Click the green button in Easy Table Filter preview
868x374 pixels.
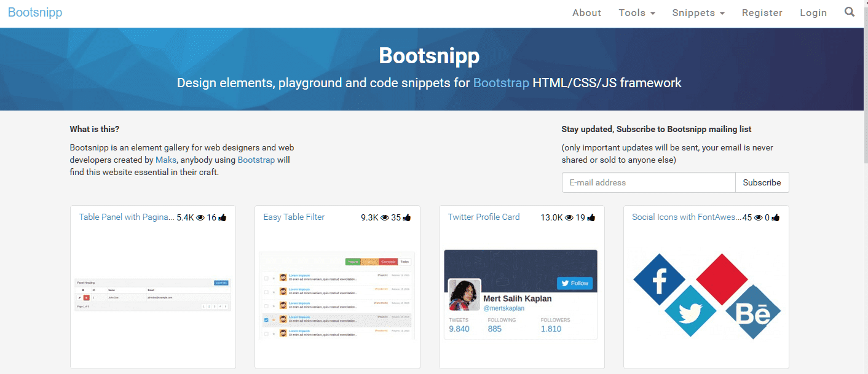click(x=353, y=262)
